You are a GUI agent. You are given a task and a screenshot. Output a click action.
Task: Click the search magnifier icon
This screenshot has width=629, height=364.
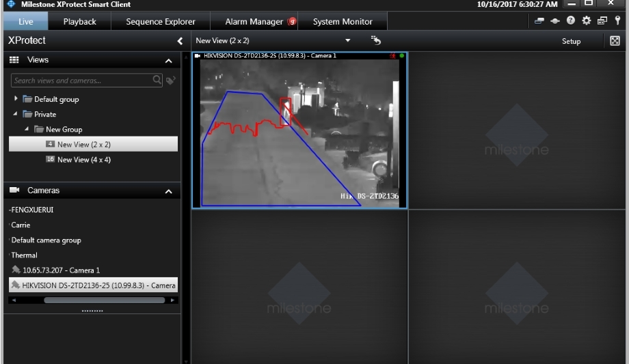pos(157,80)
